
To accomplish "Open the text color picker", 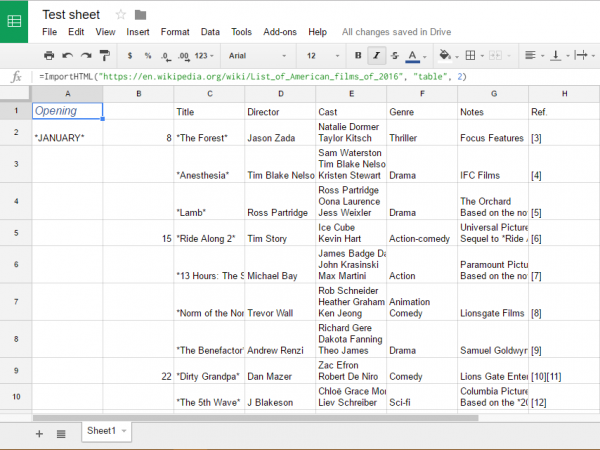I will pyautogui.click(x=412, y=56).
